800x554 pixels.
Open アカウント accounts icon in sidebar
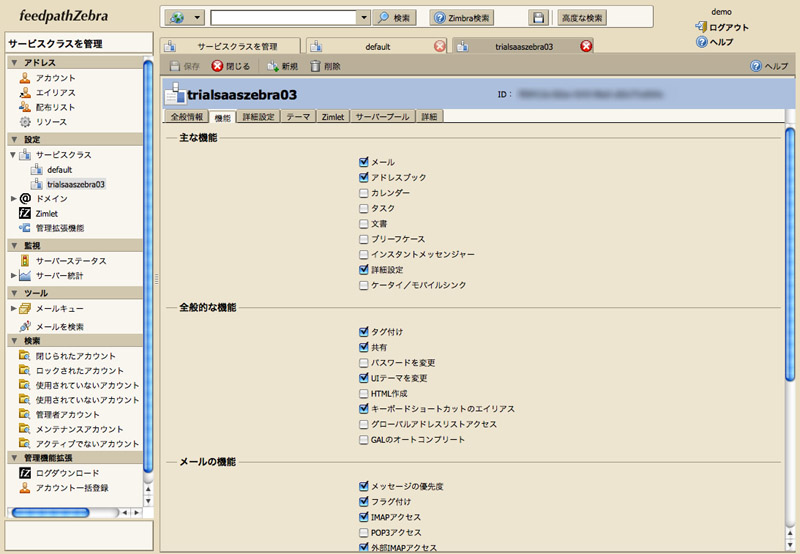[24, 78]
